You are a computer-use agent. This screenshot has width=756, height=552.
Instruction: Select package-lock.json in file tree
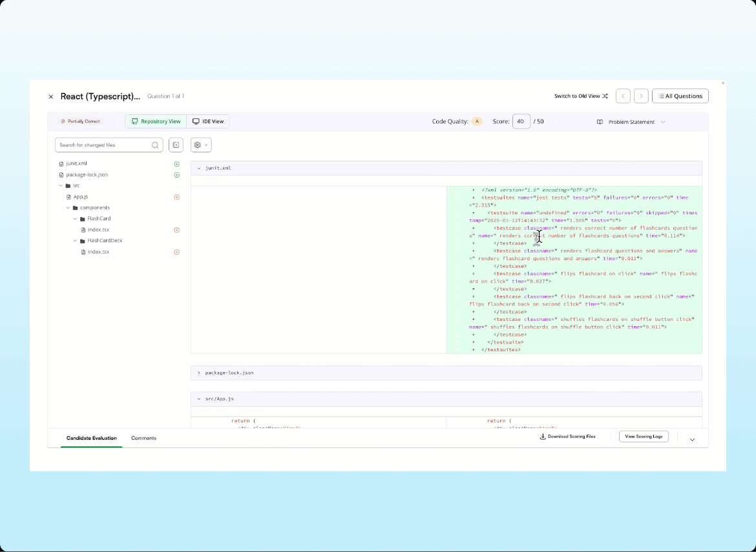click(x=87, y=175)
